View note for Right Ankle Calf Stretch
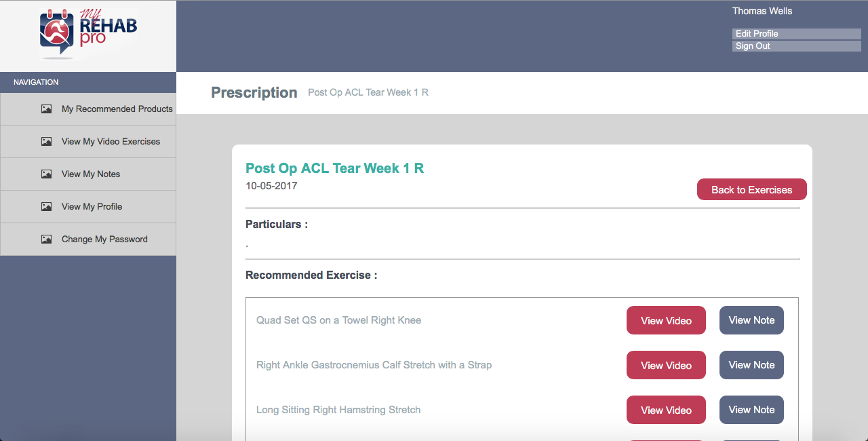868x441 pixels. click(x=751, y=365)
